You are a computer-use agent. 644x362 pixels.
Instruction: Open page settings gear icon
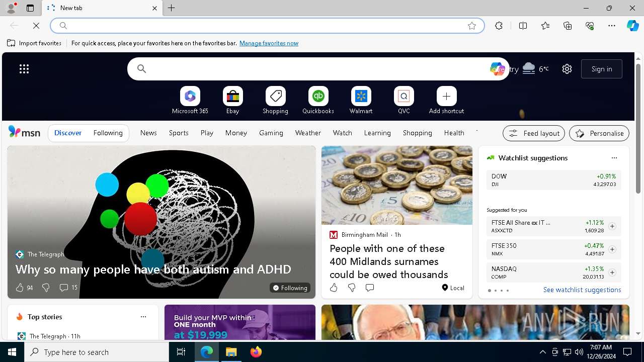(567, 69)
